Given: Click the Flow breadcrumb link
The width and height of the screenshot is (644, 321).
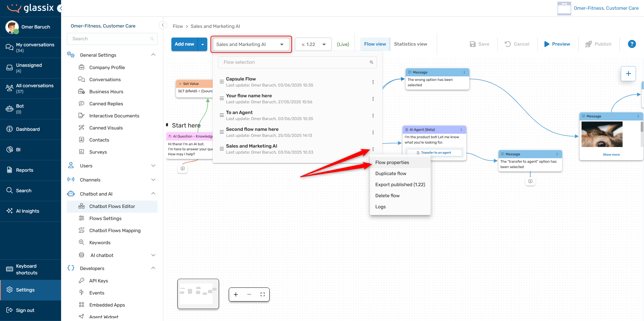Looking at the screenshot, I should [x=178, y=26].
